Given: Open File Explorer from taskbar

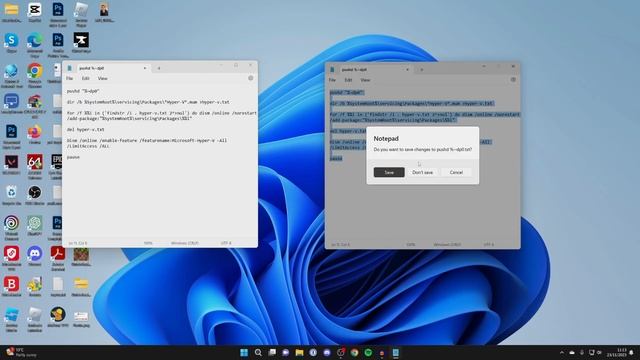Looking at the screenshot, I should click(x=299, y=353).
